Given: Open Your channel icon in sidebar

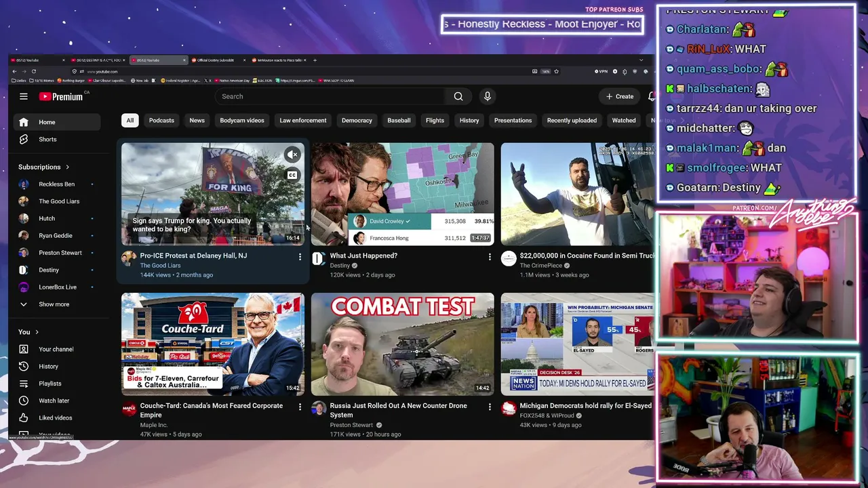Looking at the screenshot, I should click(x=24, y=349).
